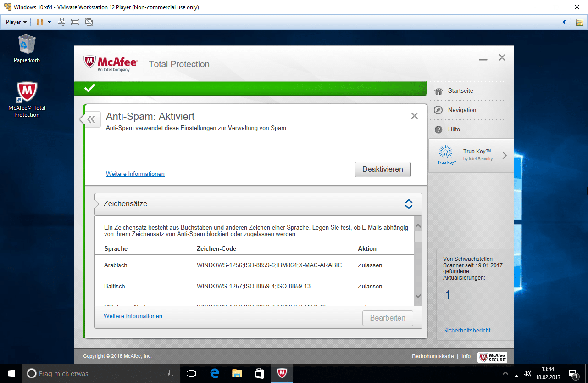Open Hilfe question mark icon
The width and height of the screenshot is (588, 383).
pos(438,130)
